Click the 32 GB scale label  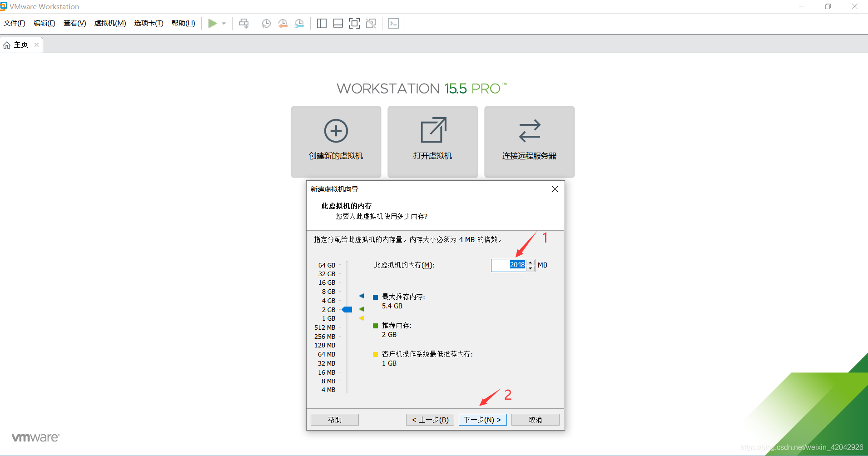327,274
